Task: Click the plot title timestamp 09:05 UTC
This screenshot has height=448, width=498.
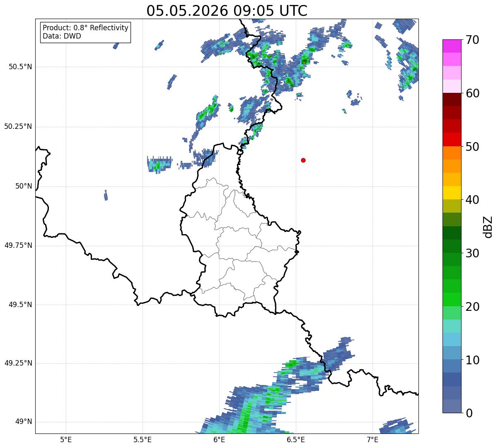Action: 268,11
